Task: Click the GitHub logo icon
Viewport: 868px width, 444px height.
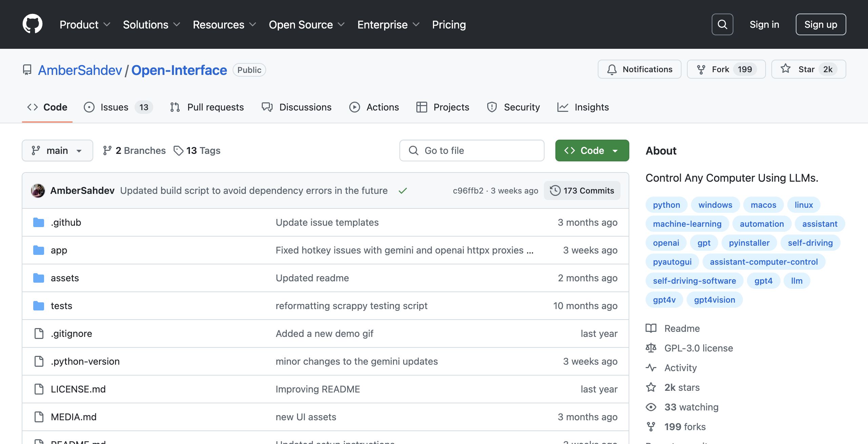Action: click(x=33, y=24)
